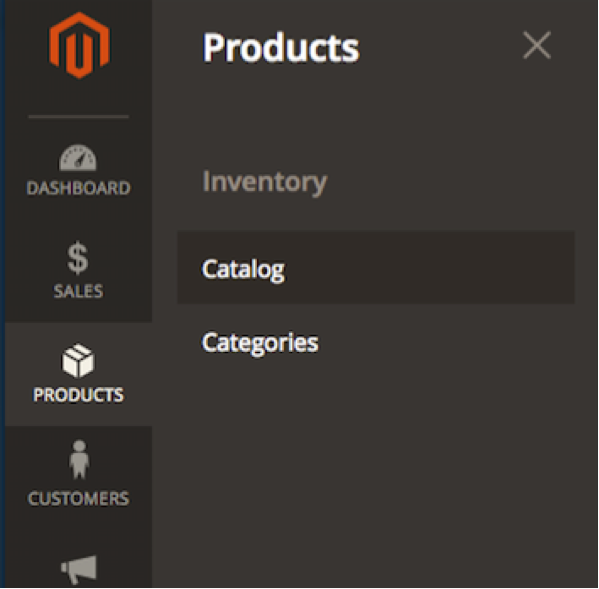Click the DASHBOARD text label
This screenshot has height=589, width=599.
78,188
